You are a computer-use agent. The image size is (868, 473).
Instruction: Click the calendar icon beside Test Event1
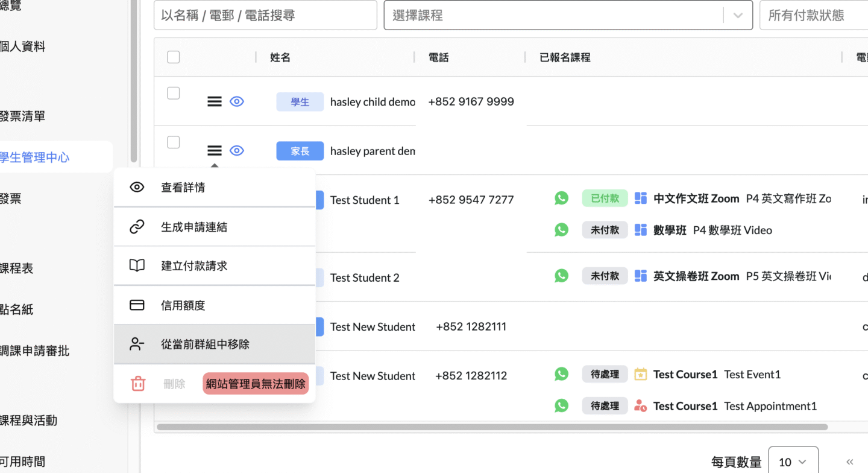click(x=641, y=375)
